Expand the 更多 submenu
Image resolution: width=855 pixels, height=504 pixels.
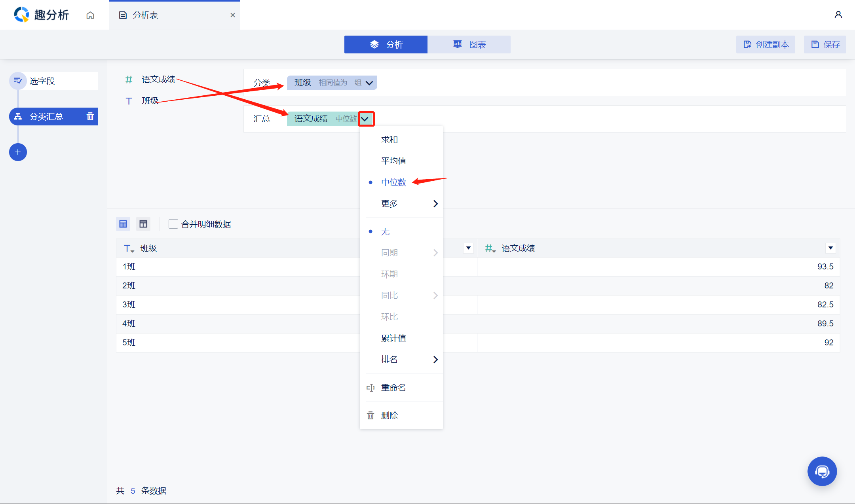point(401,203)
